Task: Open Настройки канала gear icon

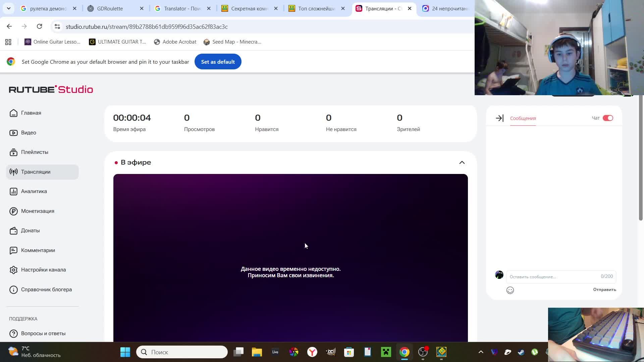Action: [13, 270]
